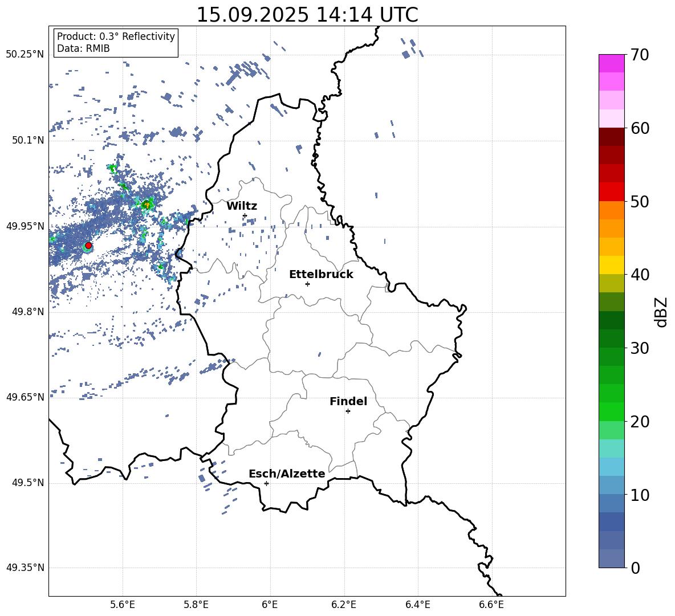Click the 49.5°N latitude label
Image resolution: width=675 pixels, height=616 pixels.
click(28, 483)
